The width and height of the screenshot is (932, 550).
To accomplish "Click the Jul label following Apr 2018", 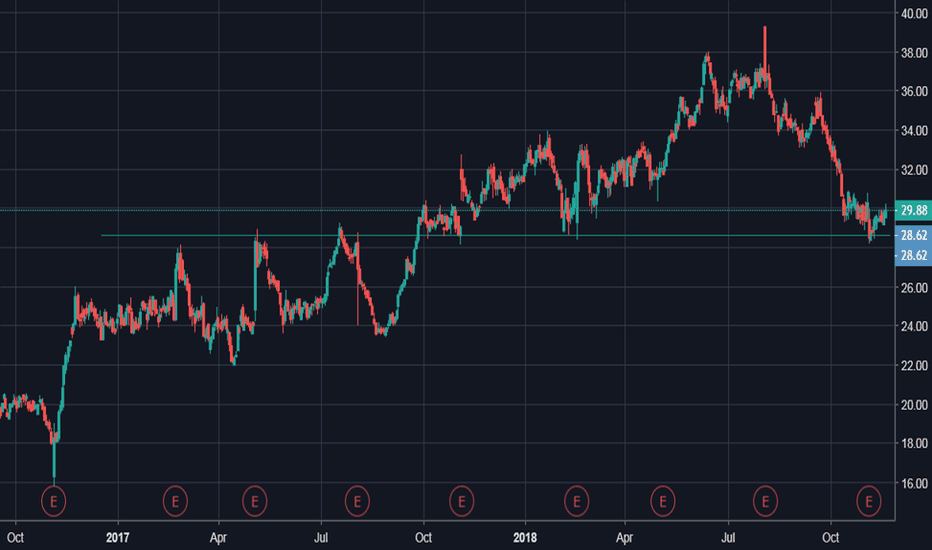I will pos(728,538).
